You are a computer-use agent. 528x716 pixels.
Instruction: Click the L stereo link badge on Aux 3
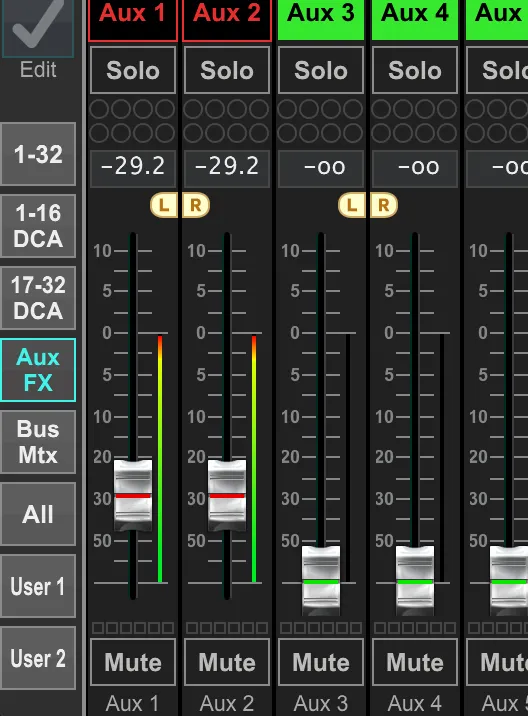tap(352, 205)
